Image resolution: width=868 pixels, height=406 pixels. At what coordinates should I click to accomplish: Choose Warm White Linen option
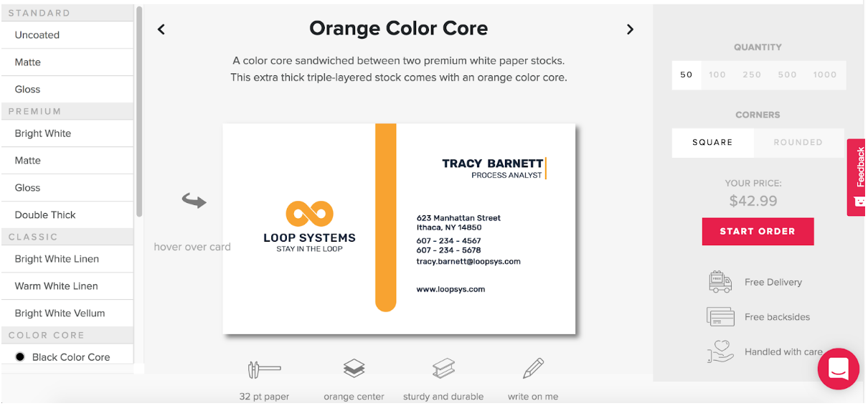[67, 286]
